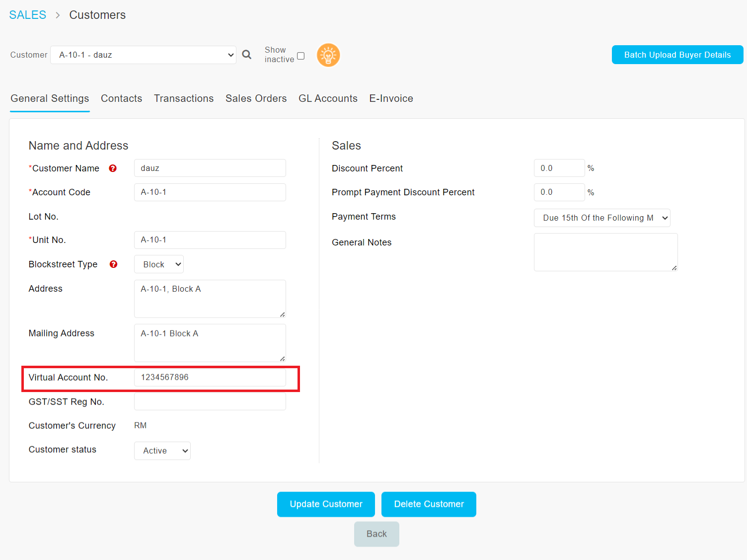747x560 pixels.
Task: Switch to the Contacts tab
Action: tap(121, 98)
